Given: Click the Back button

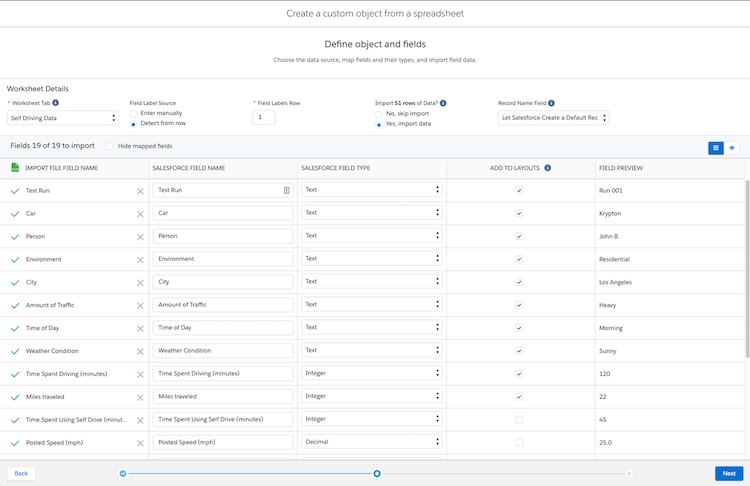Looking at the screenshot, I should [21, 473].
